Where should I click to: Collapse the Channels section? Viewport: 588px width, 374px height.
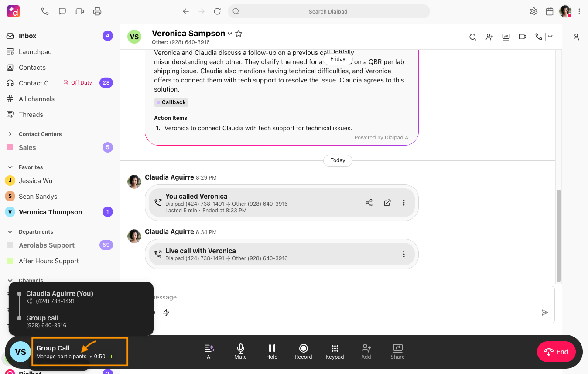tap(10, 280)
